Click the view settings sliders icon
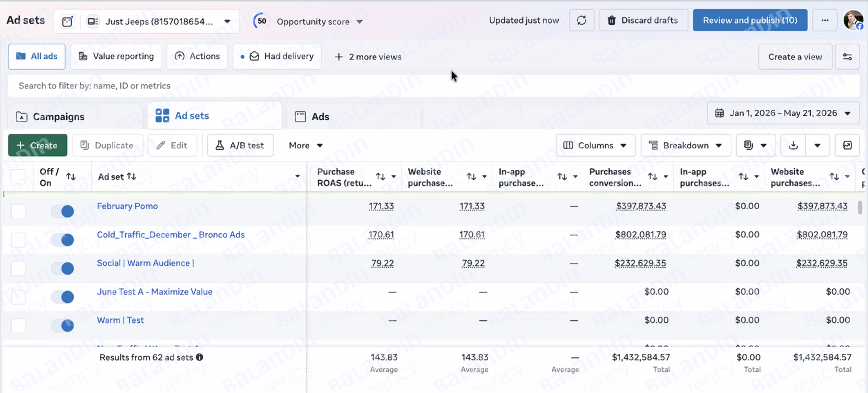The image size is (868, 393). tap(847, 57)
